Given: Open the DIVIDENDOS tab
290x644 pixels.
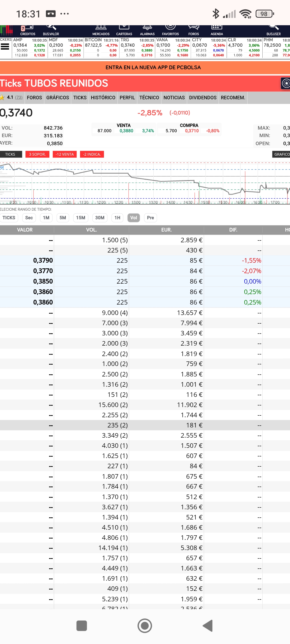Looking at the screenshot, I should [203, 98].
